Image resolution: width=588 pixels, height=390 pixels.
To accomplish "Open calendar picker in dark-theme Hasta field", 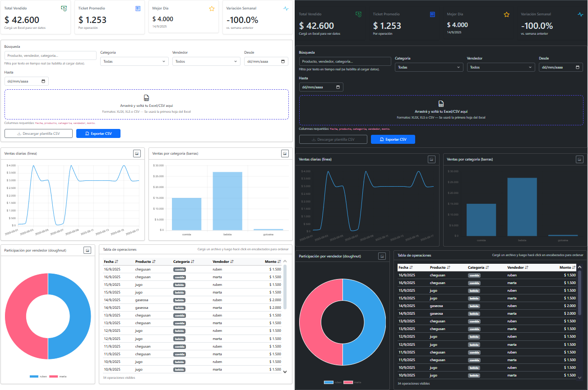I will coord(338,87).
